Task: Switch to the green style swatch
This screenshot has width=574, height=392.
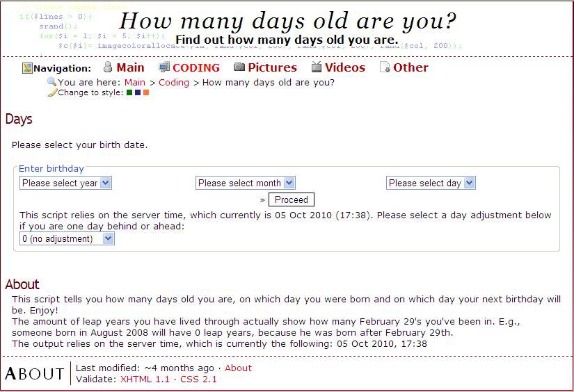Action: point(129,92)
